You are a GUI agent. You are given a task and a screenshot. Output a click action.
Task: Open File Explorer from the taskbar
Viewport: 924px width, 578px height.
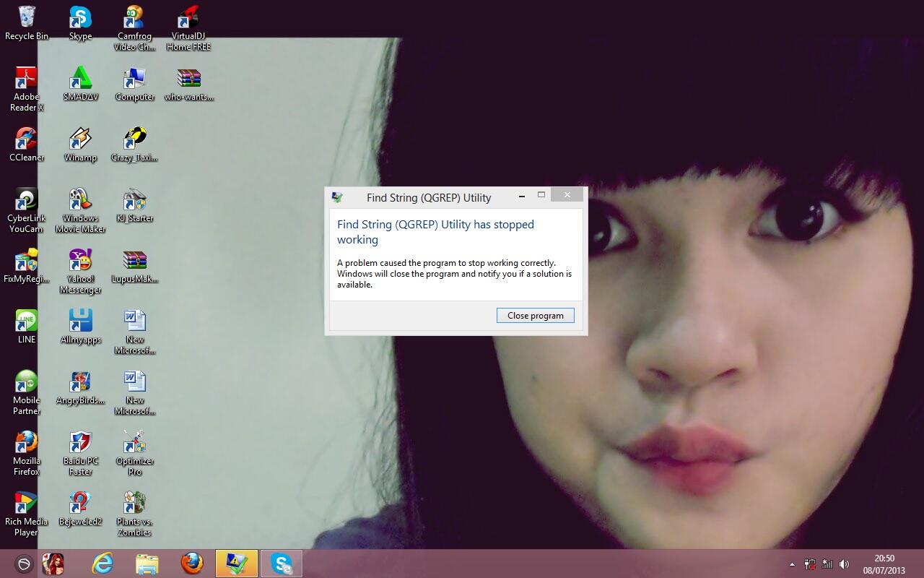click(x=147, y=564)
